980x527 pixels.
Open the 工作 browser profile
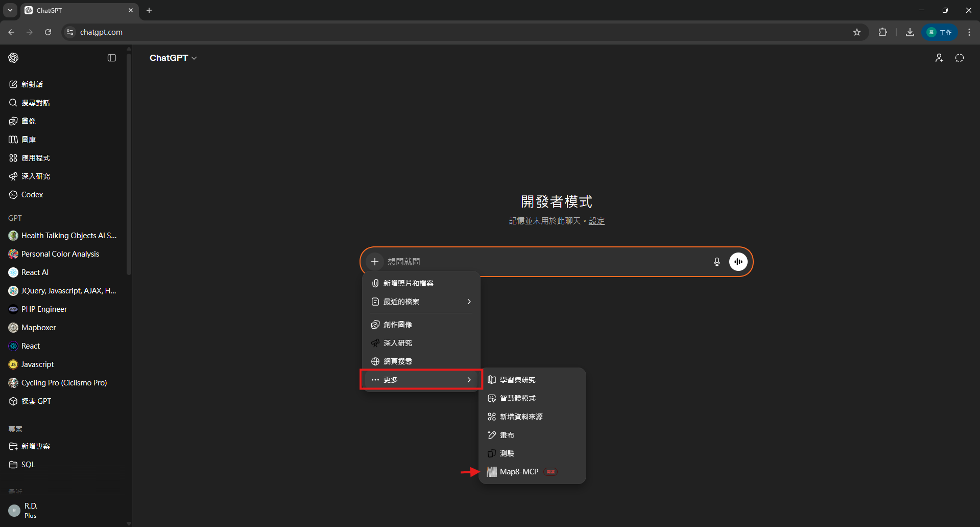coord(940,32)
